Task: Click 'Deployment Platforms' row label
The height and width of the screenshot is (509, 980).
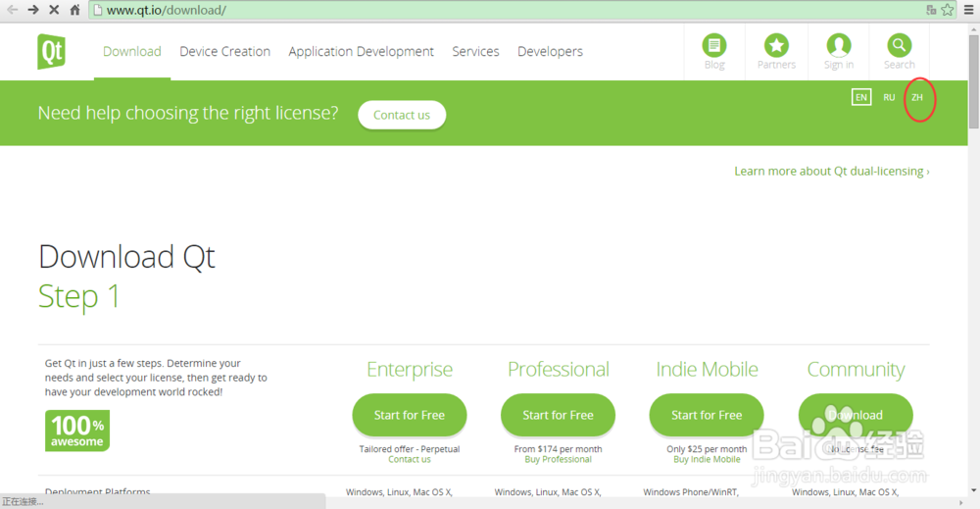Action: pos(97,492)
